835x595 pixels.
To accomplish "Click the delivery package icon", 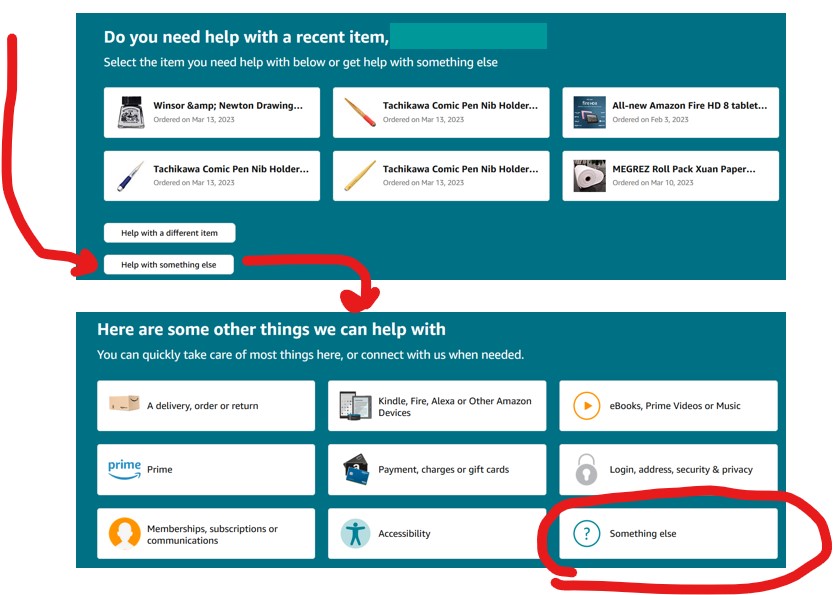I will coord(122,405).
